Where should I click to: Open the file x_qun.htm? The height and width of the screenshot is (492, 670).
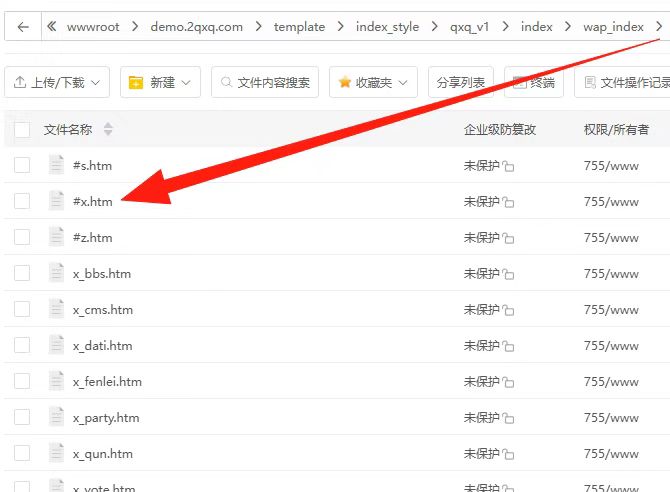click(x=102, y=454)
